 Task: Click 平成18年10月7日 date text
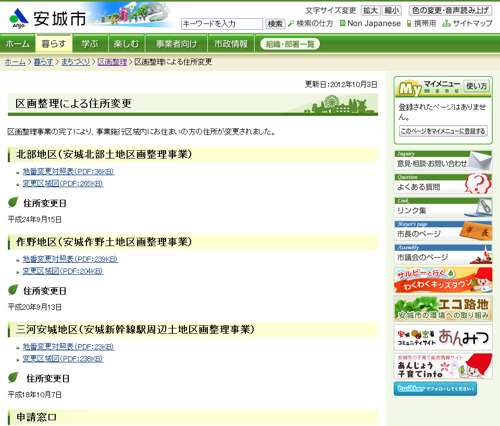point(35,394)
